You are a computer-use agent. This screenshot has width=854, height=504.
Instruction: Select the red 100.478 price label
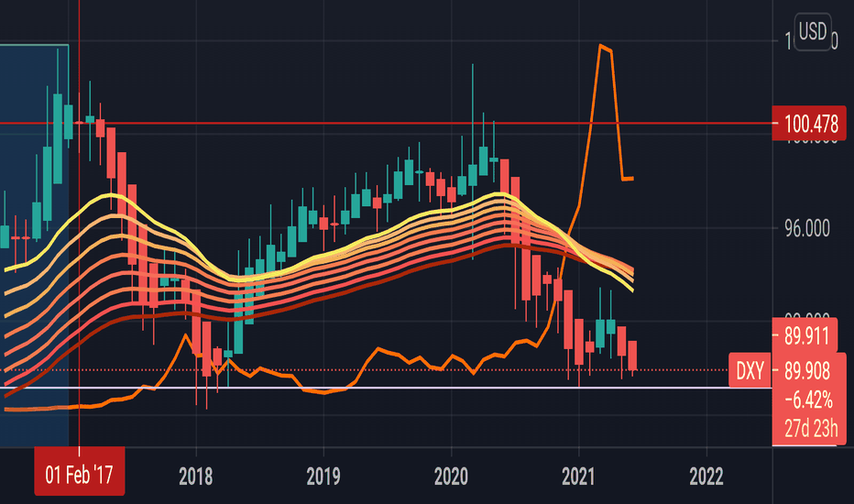tap(809, 124)
